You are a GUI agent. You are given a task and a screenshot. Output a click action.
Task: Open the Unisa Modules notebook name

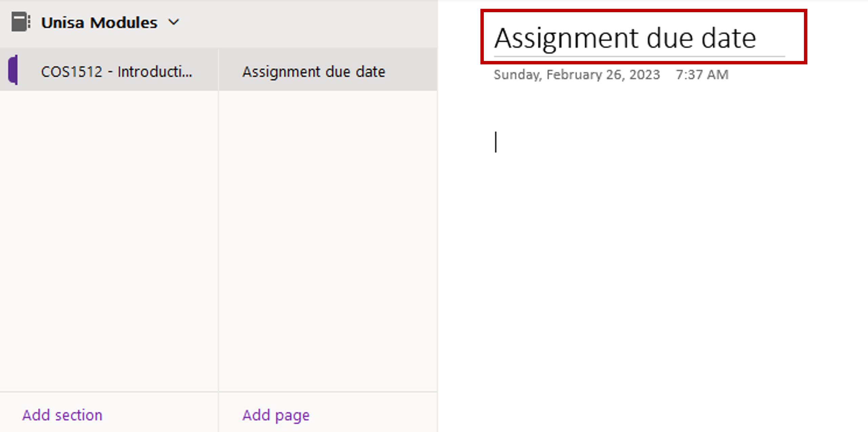point(99,23)
